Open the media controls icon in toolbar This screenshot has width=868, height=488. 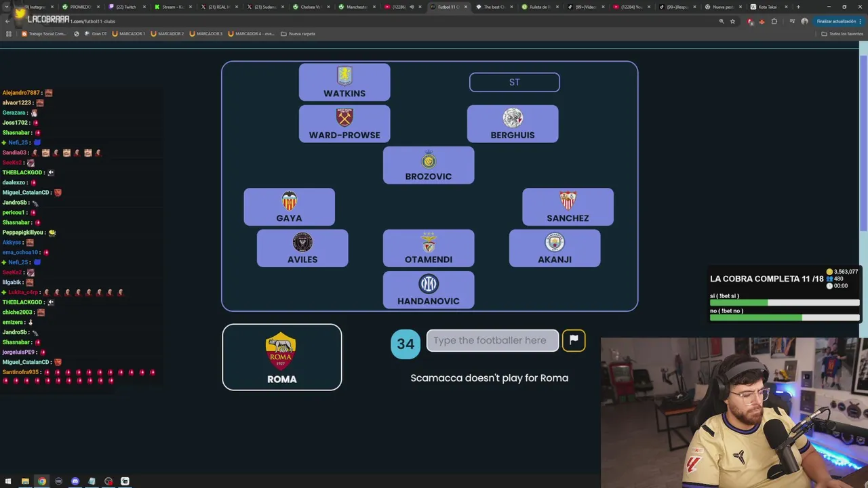pyautogui.click(x=792, y=21)
